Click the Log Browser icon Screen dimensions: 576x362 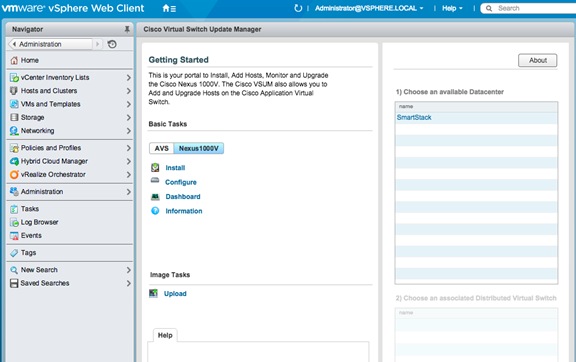coord(14,222)
